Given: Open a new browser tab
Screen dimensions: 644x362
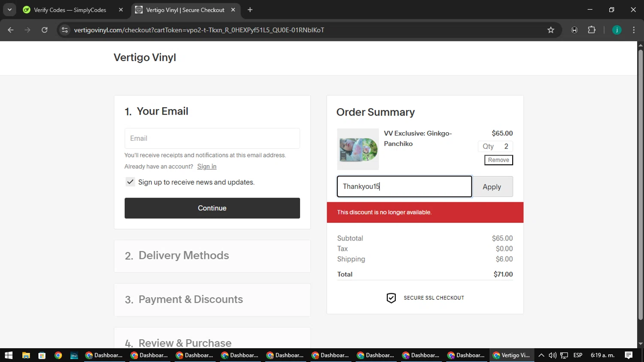Looking at the screenshot, I should (x=250, y=10).
